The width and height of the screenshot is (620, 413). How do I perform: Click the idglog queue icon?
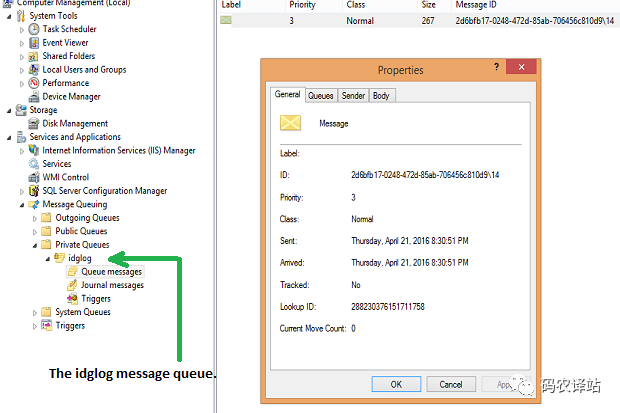[59, 258]
